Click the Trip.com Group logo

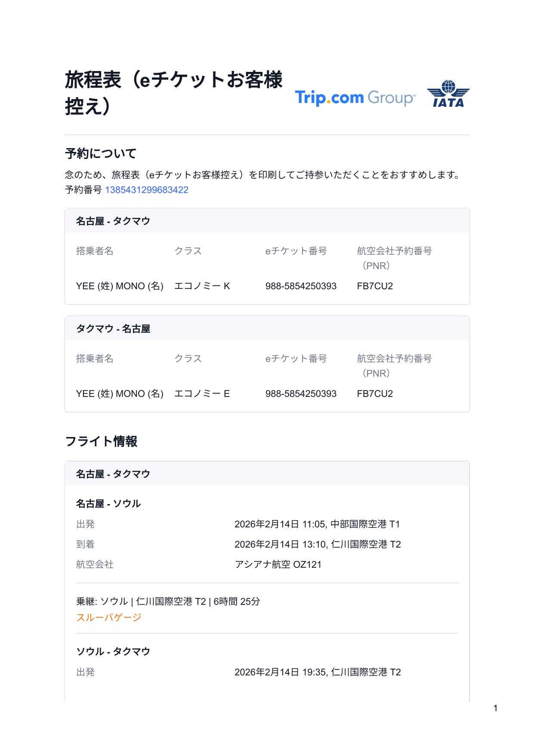coord(355,98)
